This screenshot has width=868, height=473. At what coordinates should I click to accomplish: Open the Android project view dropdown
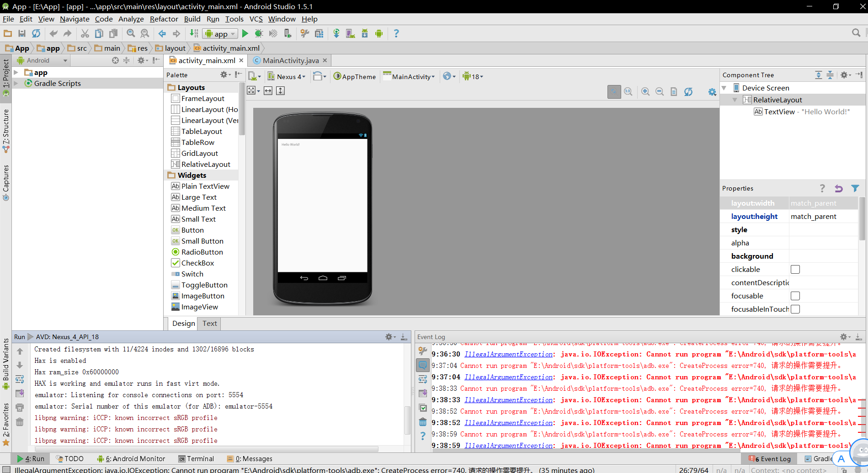click(42, 60)
